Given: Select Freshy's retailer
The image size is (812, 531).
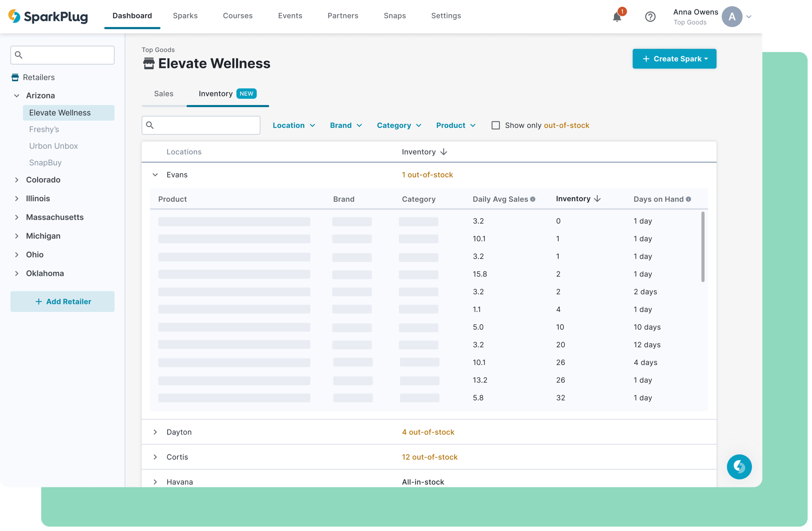Looking at the screenshot, I should coord(44,129).
